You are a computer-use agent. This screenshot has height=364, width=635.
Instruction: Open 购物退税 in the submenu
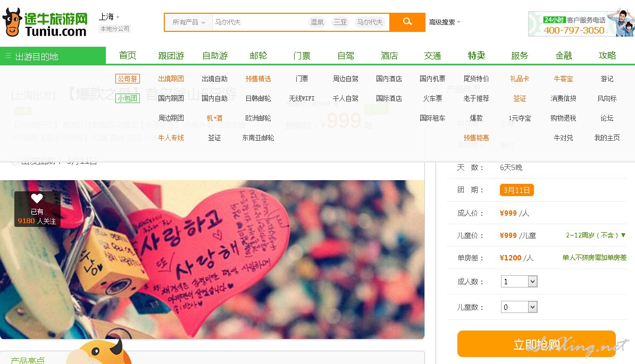point(563,118)
